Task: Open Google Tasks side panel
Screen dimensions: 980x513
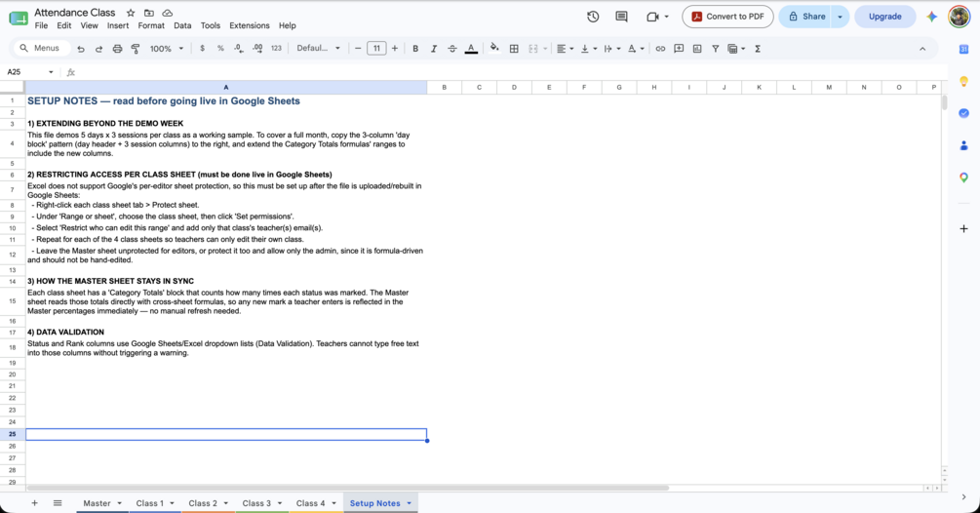Action: 963,113
